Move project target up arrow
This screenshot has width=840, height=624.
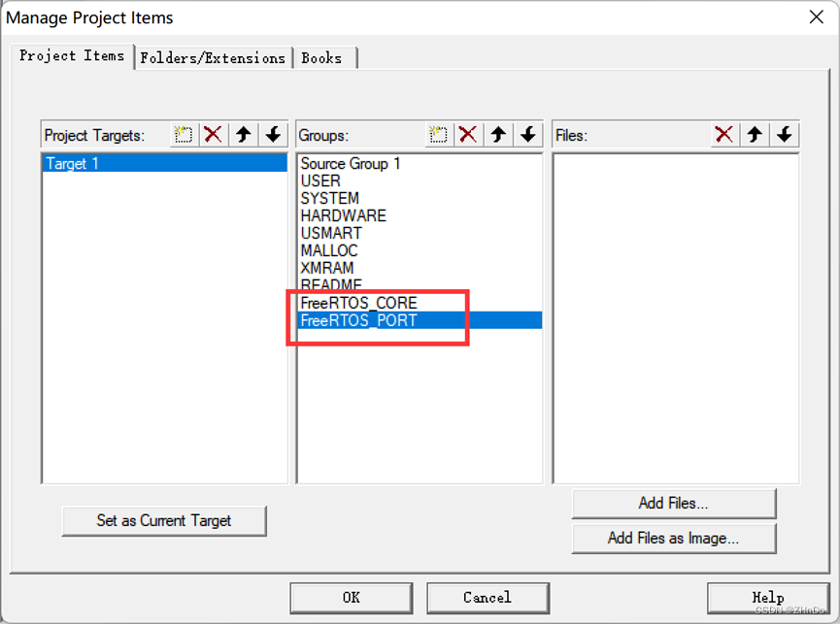[x=243, y=134]
